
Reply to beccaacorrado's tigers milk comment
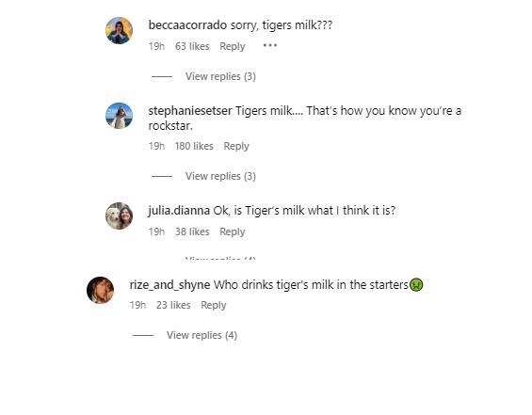(233, 46)
